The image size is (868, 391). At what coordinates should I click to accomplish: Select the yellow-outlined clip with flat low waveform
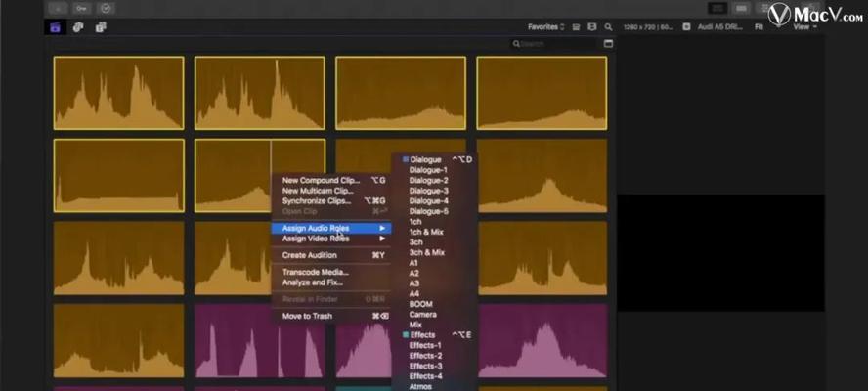point(119,176)
